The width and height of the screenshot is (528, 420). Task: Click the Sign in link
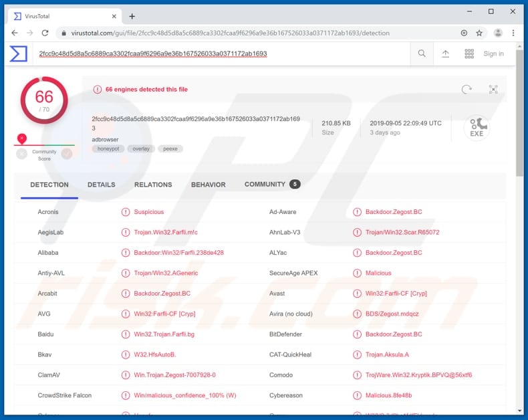494,54
